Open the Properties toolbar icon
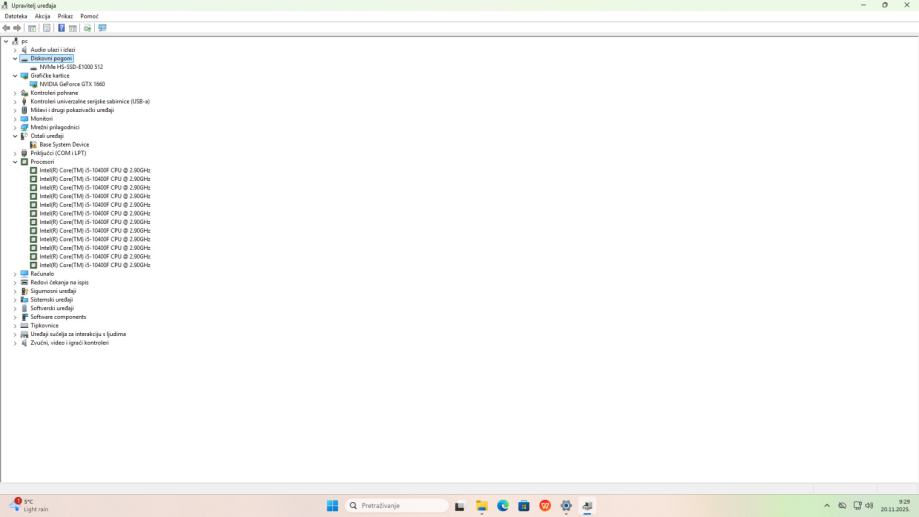 (x=47, y=28)
